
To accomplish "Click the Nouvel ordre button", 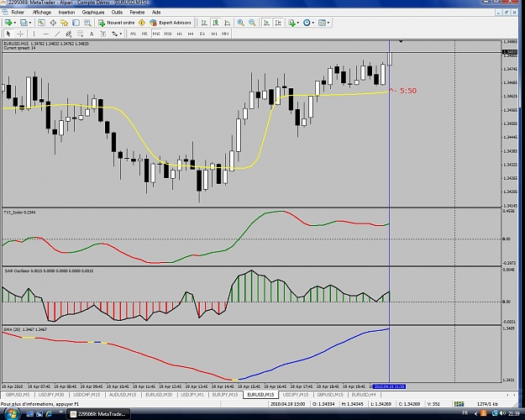I will (117, 23).
